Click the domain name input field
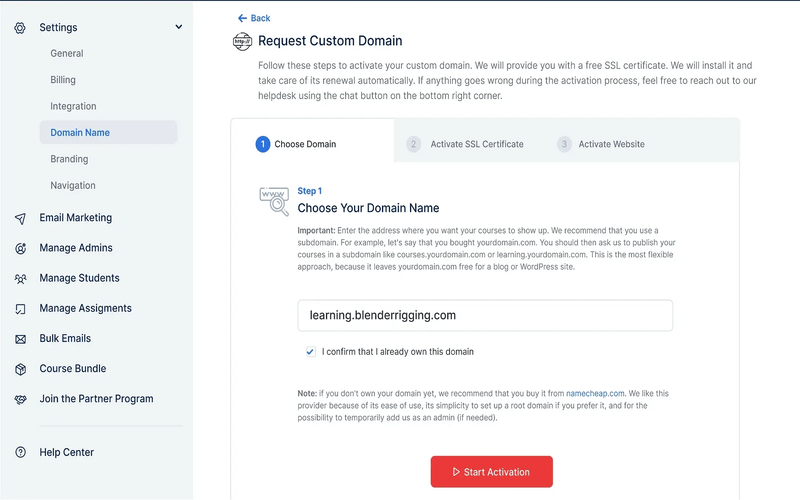 click(485, 315)
